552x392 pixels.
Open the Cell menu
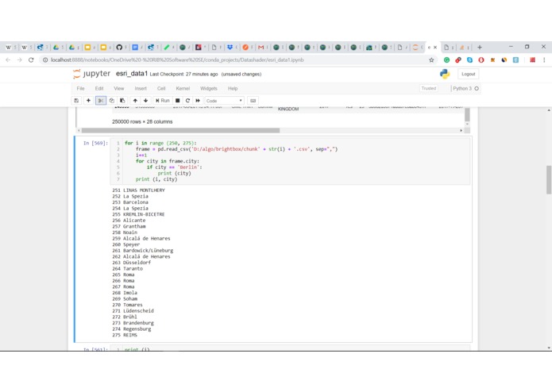(x=161, y=89)
